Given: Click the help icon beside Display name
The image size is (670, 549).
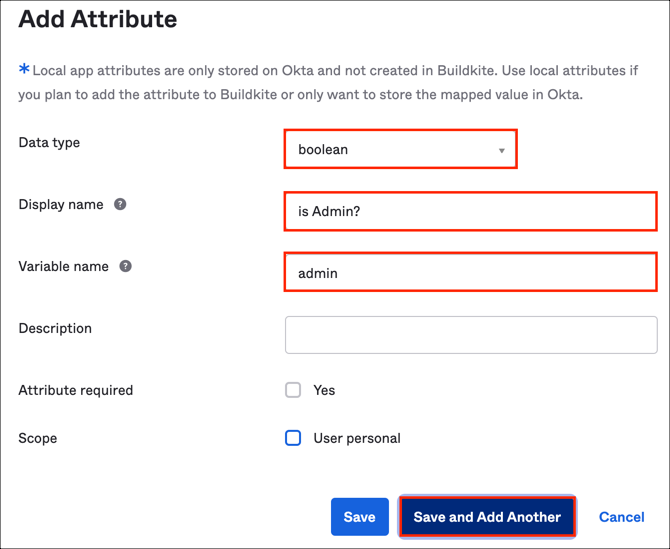Looking at the screenshot, I should pyautogui.click(x=120, y=204).
